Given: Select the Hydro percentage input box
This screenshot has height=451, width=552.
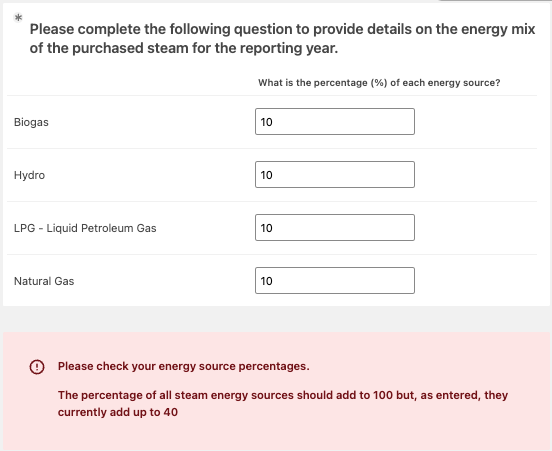Looking at the screenshot, I should [x=335, y=175].
